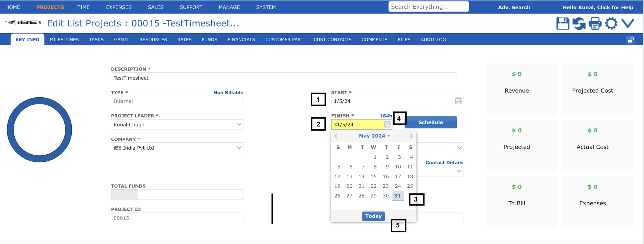Click the Non Billable link
The width and height of the screenshot is (644, 244).
click(x=228, y=92)
